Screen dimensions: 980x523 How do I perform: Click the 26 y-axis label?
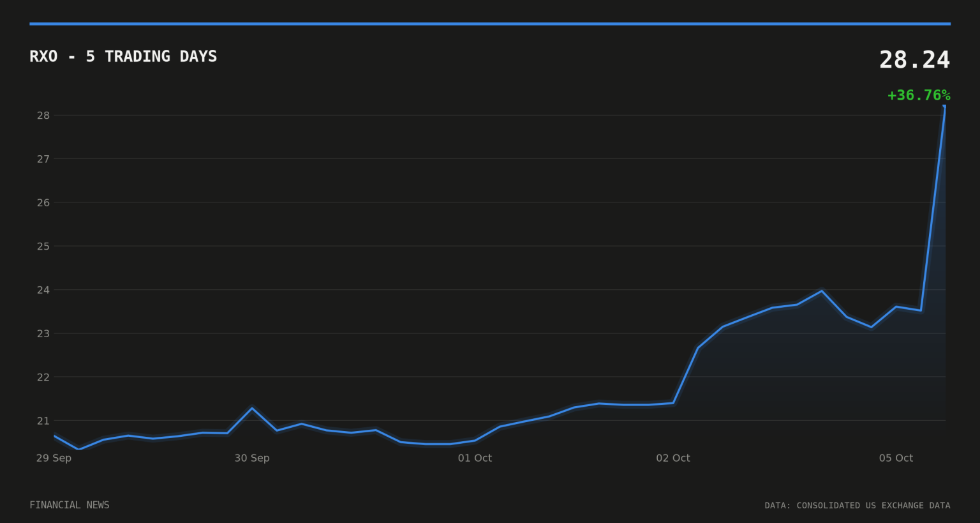43,203
